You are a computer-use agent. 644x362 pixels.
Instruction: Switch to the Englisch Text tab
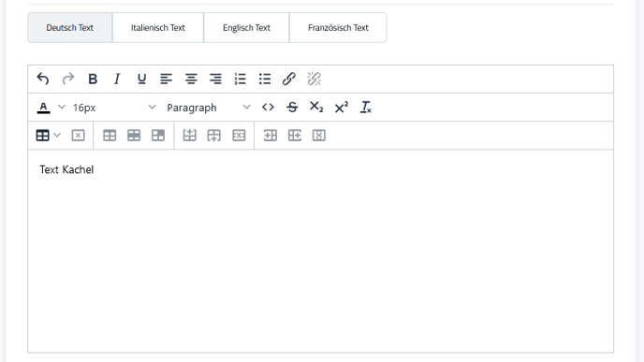click(246, 27)
